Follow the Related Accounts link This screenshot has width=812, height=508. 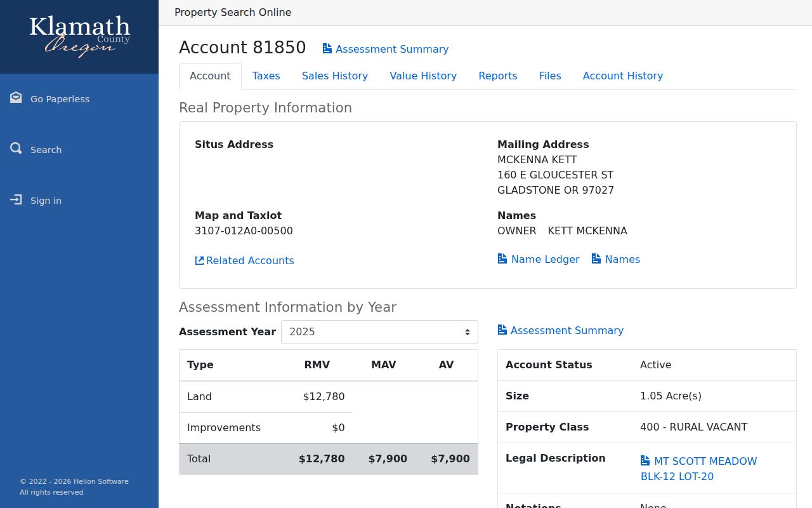(250, 260)
